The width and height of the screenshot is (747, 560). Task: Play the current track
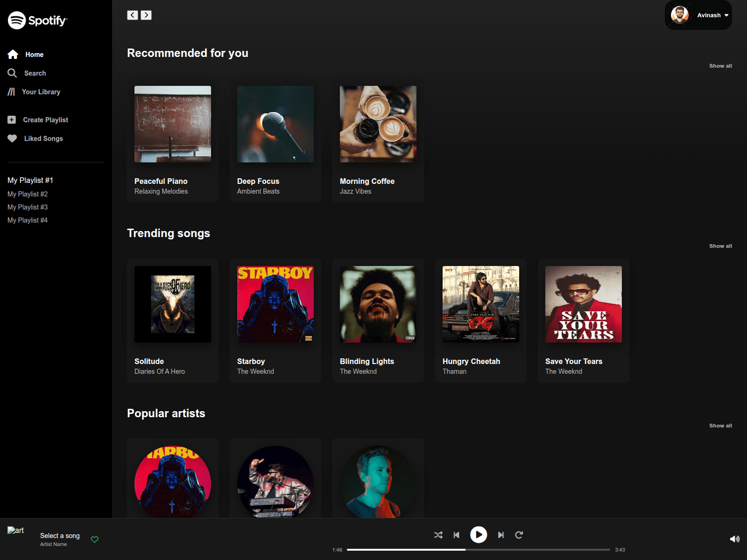(478, 535)
